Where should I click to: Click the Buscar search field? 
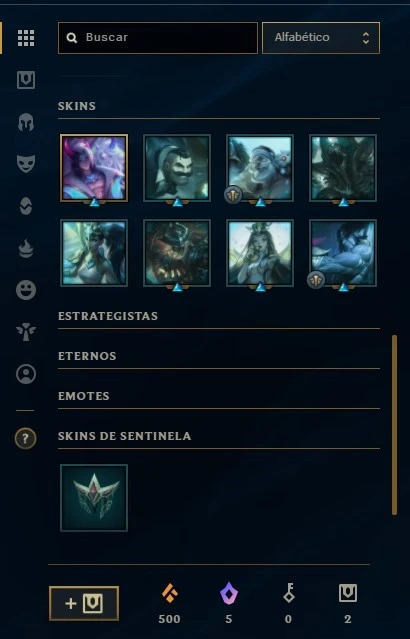[x=158, y=38]
